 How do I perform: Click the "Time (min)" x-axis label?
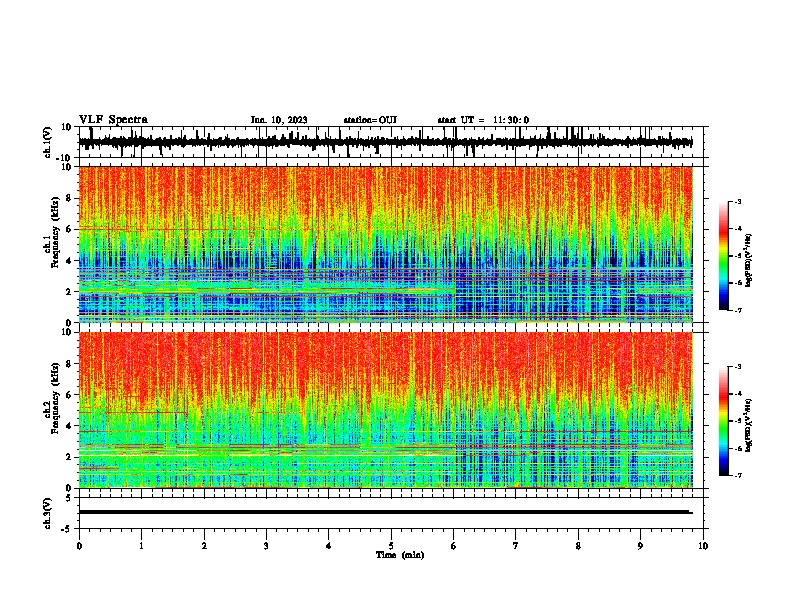point(400,555)
